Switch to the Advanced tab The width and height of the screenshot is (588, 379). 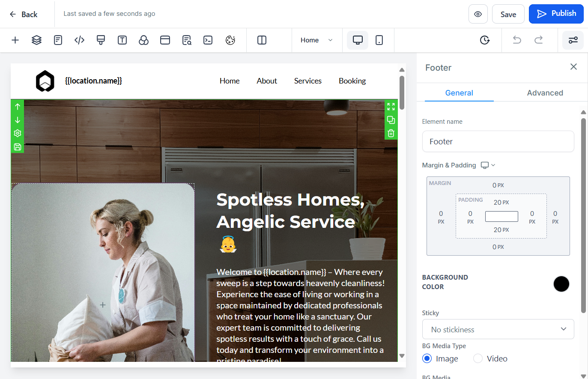pyautogui.click(x=545, y=93)
